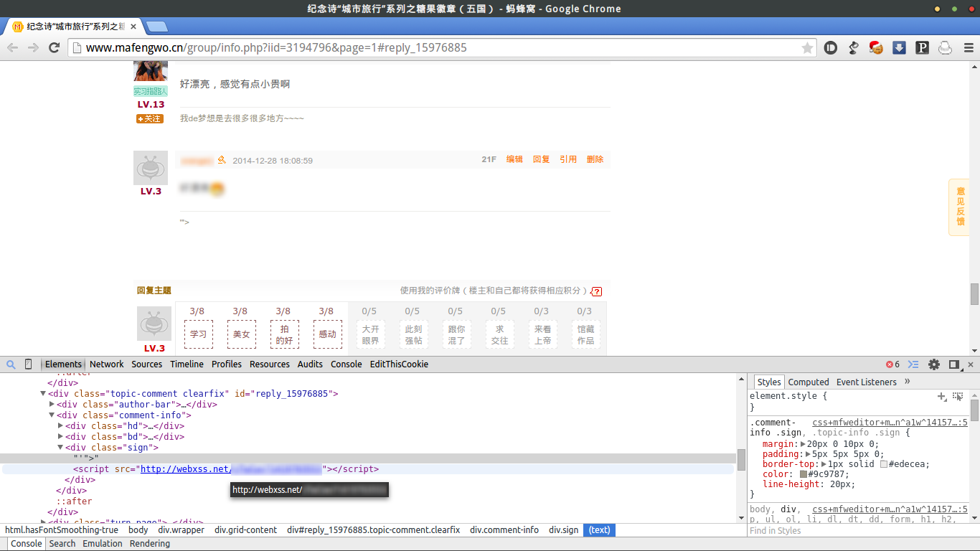Select div.comment-info in the breadcrumb
This screenshot has width=980, height=551.
[504, 530]
